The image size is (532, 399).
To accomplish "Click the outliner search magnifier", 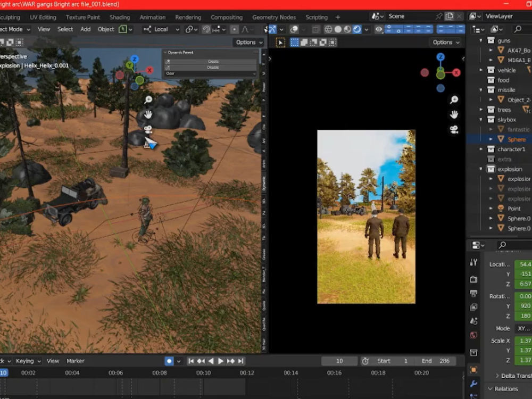I will pyautogui.click(x=518, y=29).
